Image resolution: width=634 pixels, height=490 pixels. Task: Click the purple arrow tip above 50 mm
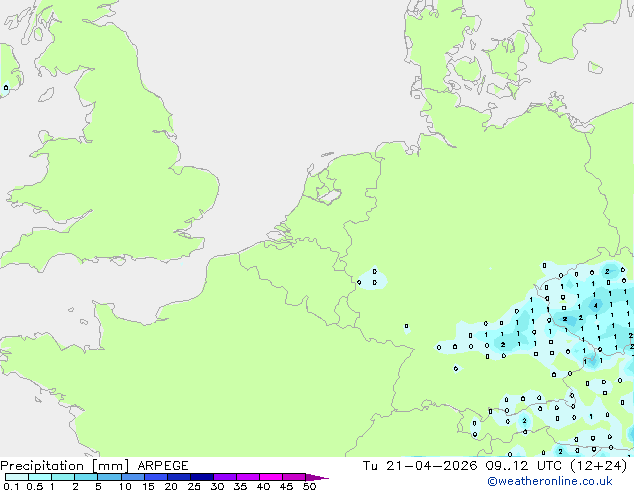(x=317, y=477)
